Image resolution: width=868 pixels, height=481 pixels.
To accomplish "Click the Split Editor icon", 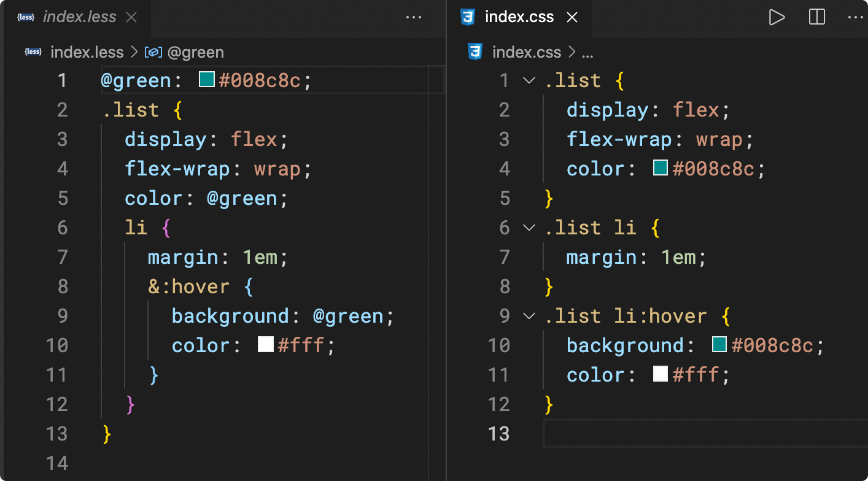I will tap(816, 17).
